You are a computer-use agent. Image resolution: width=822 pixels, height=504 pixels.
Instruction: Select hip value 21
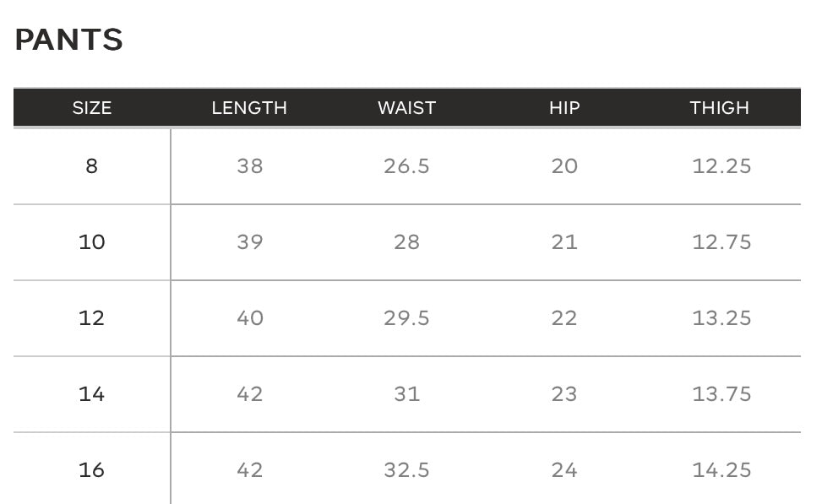pyautogui.click(x=564, y=242)
